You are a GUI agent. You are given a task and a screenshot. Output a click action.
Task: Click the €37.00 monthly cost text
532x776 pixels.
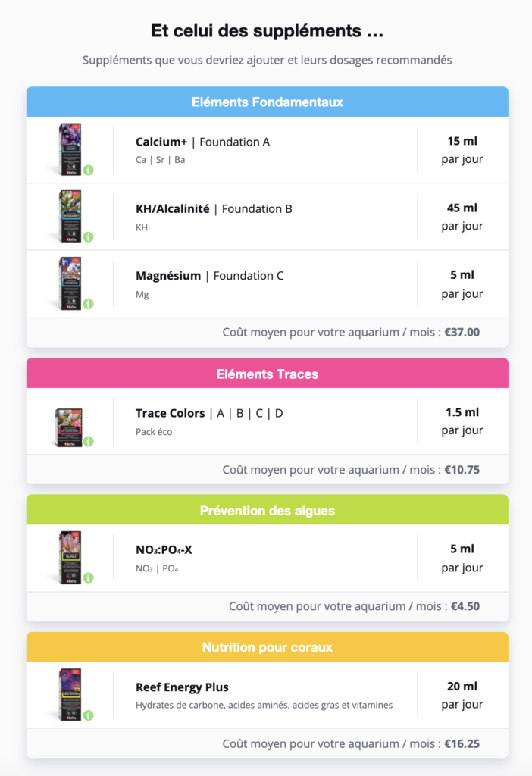tap(462, 332)
